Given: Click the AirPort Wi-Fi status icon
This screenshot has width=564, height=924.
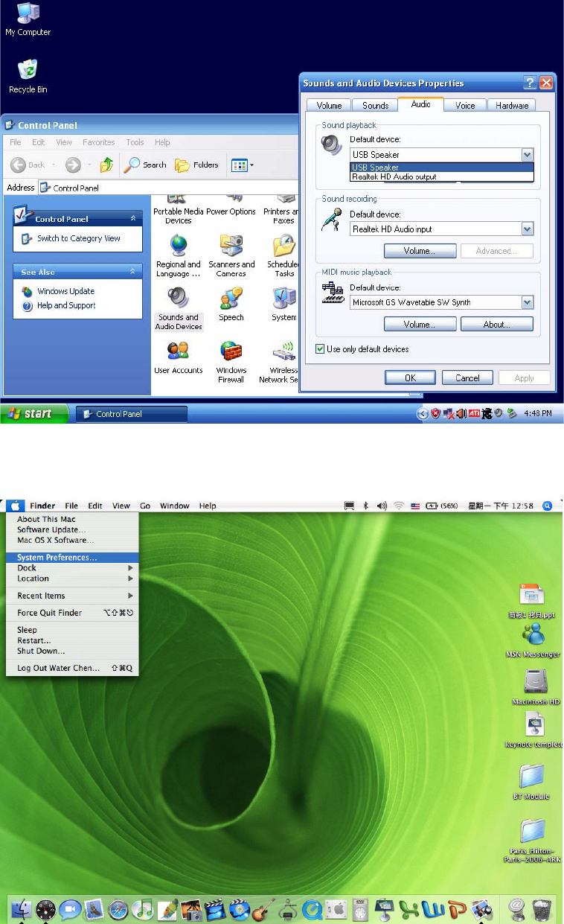Looking at the screenshot, I should pyautogui.click(x=399, y=506).
